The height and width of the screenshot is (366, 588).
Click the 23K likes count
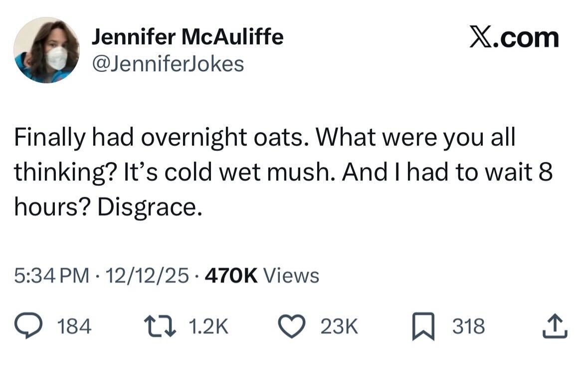pyautogui.click(x=339, y=327)
